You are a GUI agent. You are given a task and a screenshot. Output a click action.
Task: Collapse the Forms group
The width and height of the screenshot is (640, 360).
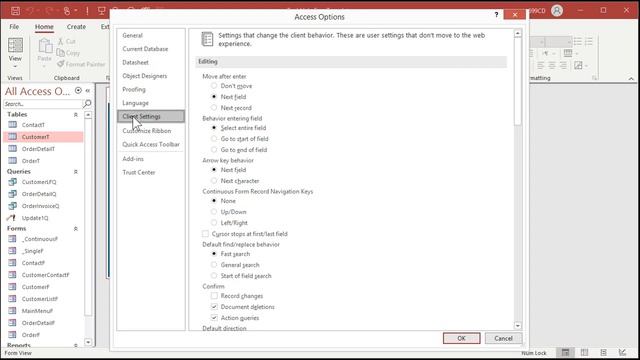pyautogui.click(x=76, y=229)
